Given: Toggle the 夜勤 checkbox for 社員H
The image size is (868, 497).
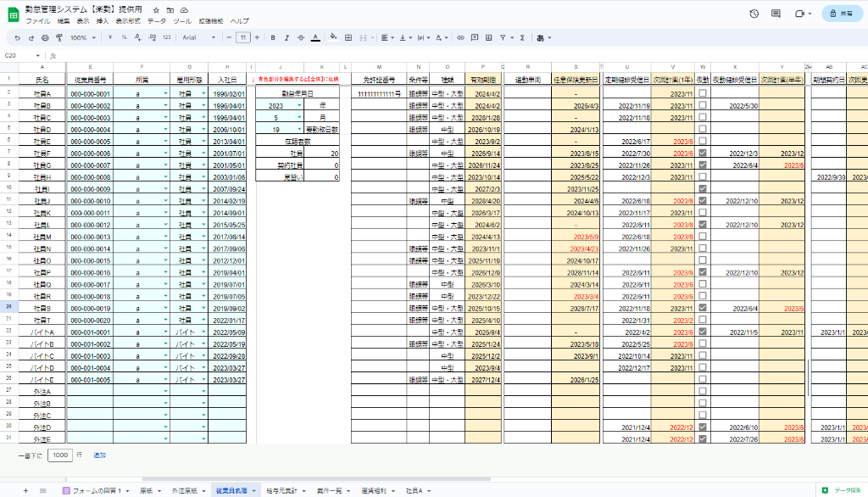Looking at the screenshot, I should (x=703, y=177).
